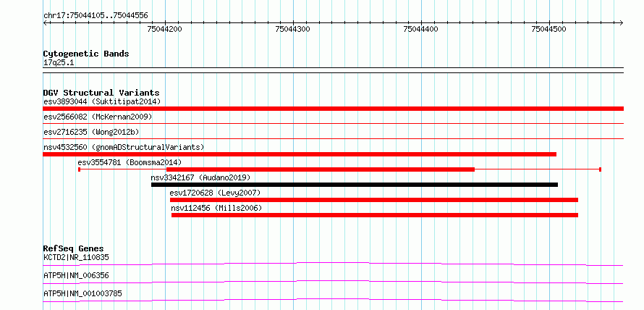Screen dimensions: 644x310
Task: Click the esv2716235 (Wong2012b) label
Action: (91, 132)
